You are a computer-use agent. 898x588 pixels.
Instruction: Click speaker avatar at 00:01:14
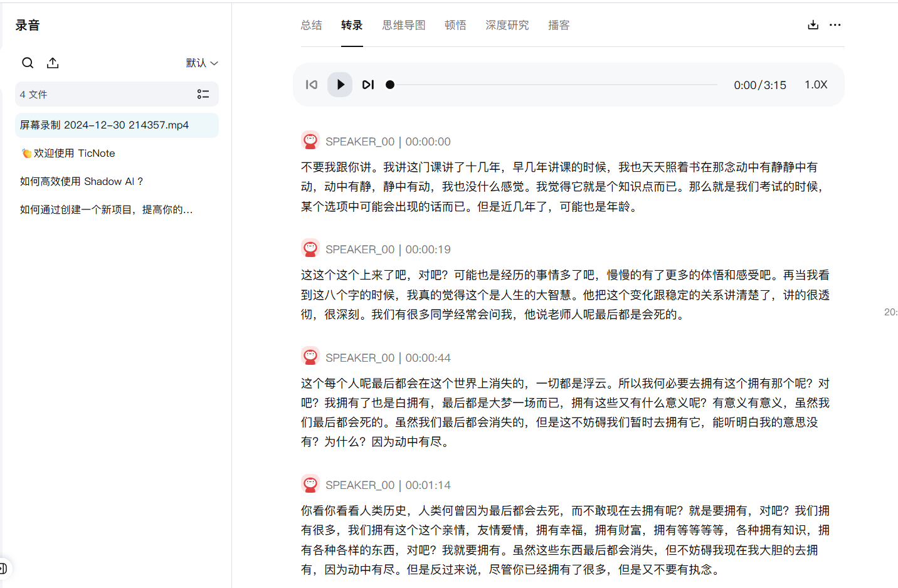pos(310,484)
